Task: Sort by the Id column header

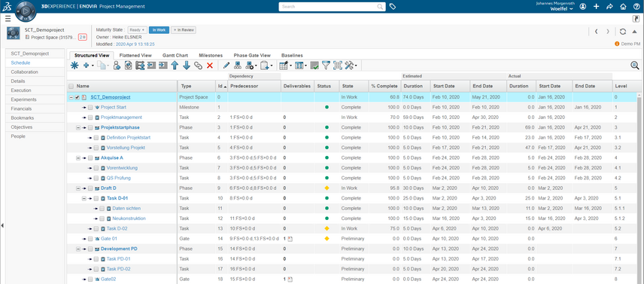Action: pyautogui.click(x=221, y=87)
